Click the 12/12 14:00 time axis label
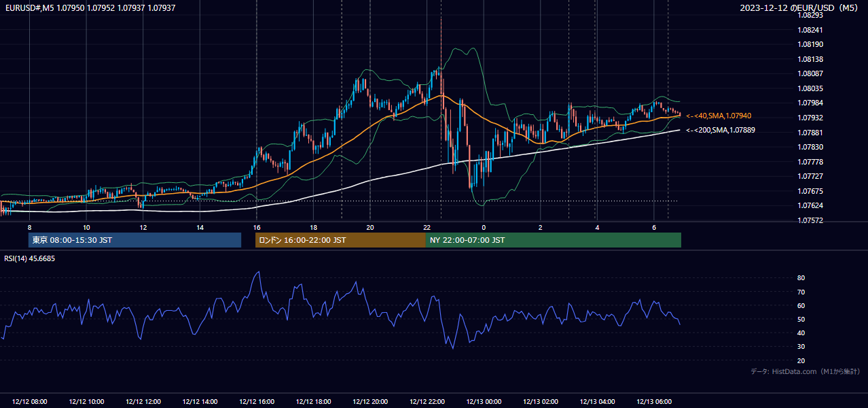The height and width of the screenshot is (408, 868). 200,402
